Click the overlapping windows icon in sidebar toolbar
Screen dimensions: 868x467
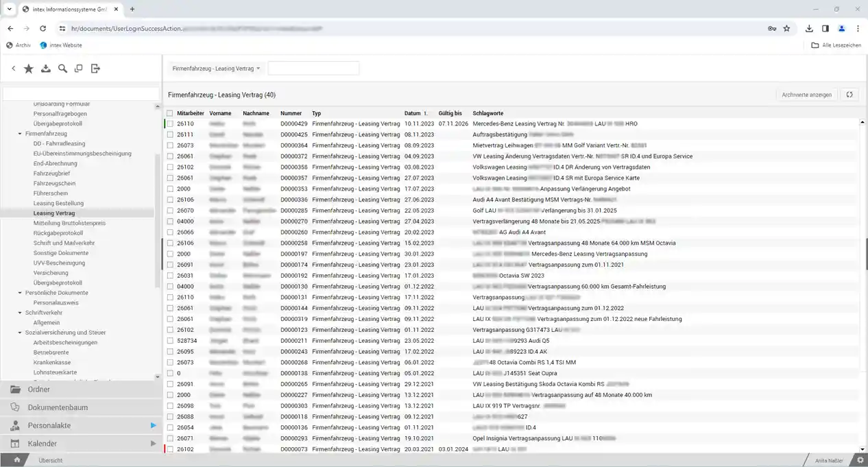click(x=79, y=69)
